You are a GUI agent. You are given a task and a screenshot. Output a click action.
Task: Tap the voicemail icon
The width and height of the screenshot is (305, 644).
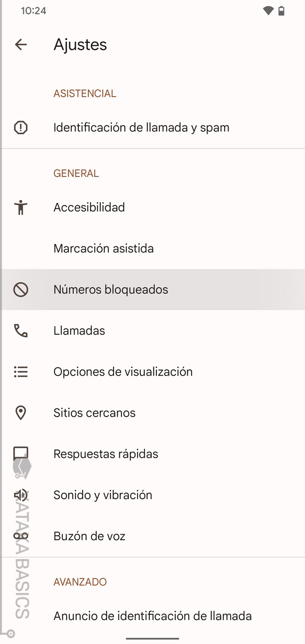pos(21,536)
